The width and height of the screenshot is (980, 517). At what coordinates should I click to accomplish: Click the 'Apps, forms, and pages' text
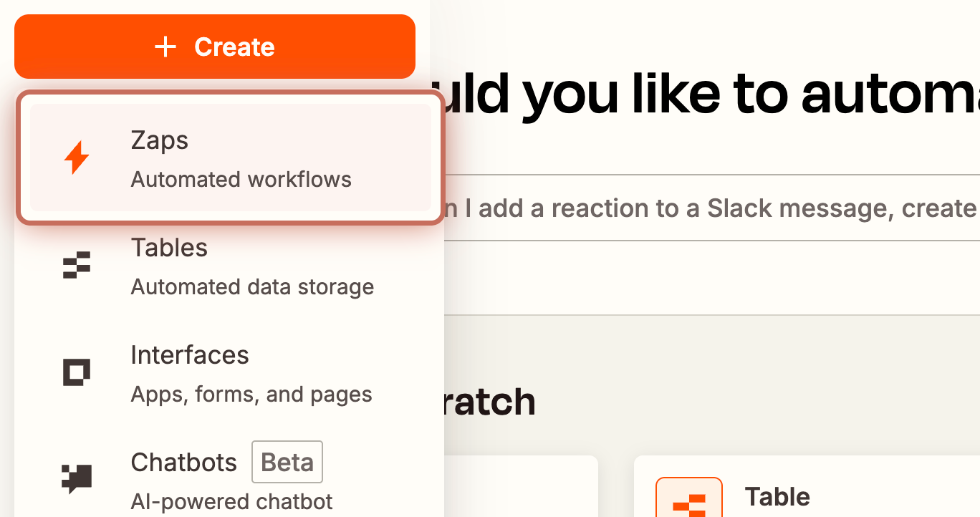251,394
